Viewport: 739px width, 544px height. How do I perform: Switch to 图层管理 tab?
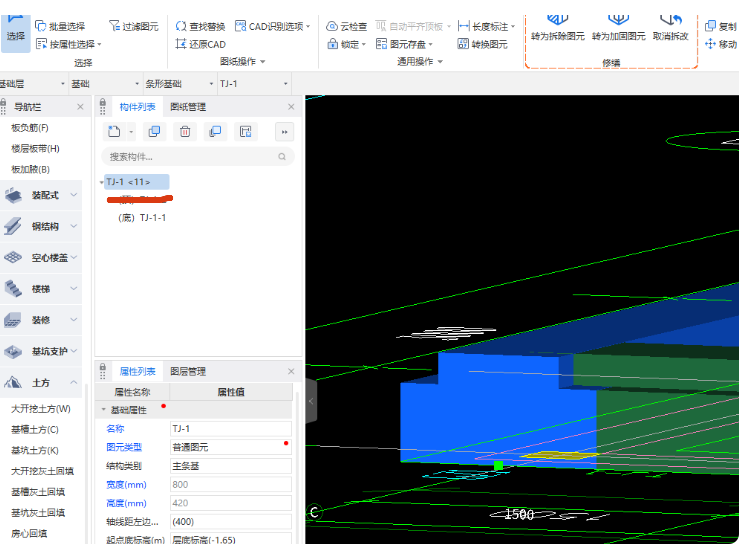coord(188,371)
